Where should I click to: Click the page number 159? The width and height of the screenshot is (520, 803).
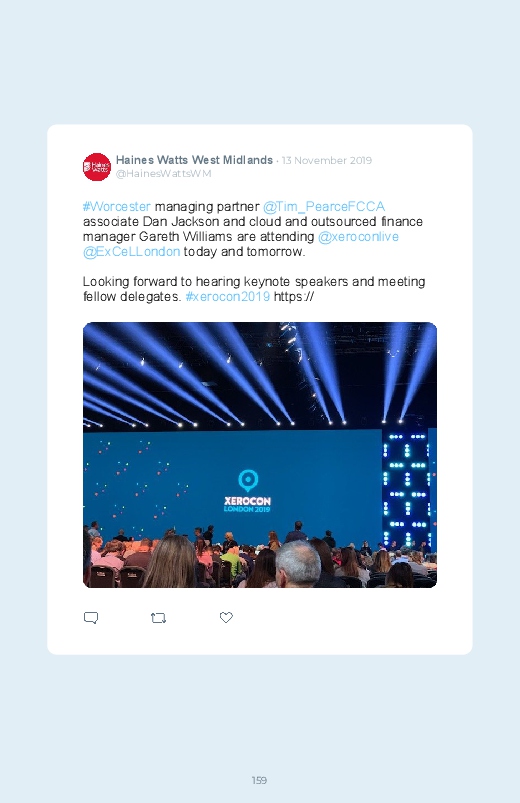tap(259, 780)
